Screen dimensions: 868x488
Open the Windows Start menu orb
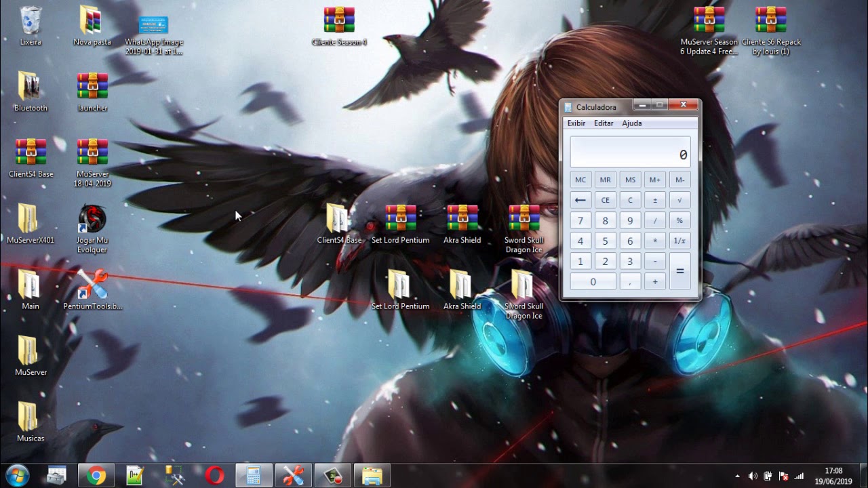[18, 476]
